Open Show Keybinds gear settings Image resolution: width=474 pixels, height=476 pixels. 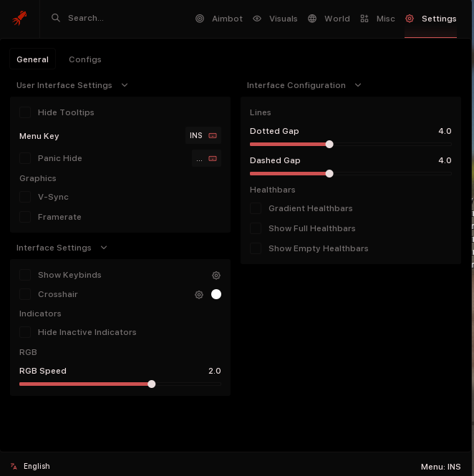[x=216, y=276]
